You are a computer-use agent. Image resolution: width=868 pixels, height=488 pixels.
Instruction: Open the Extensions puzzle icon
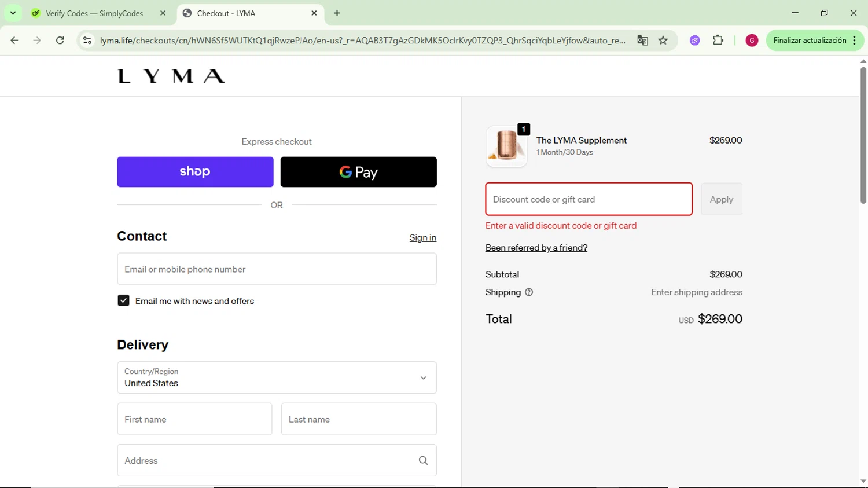click(x=718, y=41)
